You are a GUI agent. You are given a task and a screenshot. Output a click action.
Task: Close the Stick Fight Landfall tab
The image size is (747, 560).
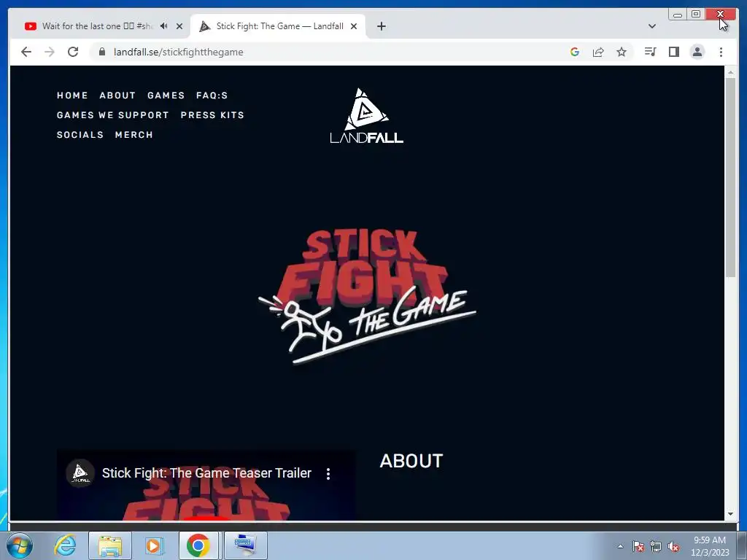[354, 26]
